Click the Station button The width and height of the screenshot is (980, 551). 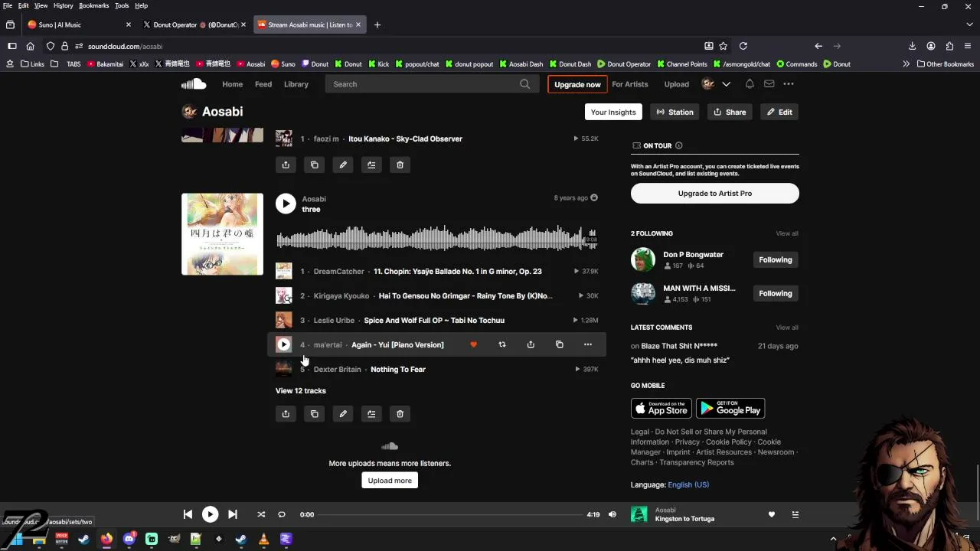coord(675,112)
